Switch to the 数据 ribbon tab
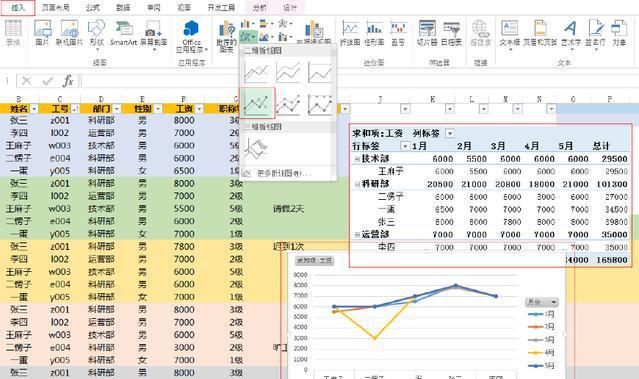The image size is (639, 379). tap(123, 7)
